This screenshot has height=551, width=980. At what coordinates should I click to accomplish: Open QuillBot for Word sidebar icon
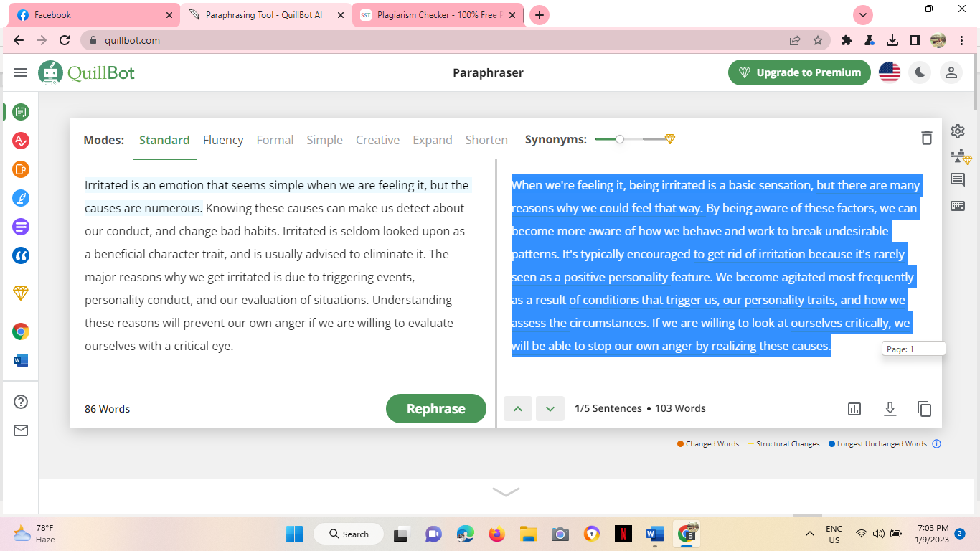(x=21, y=360)
